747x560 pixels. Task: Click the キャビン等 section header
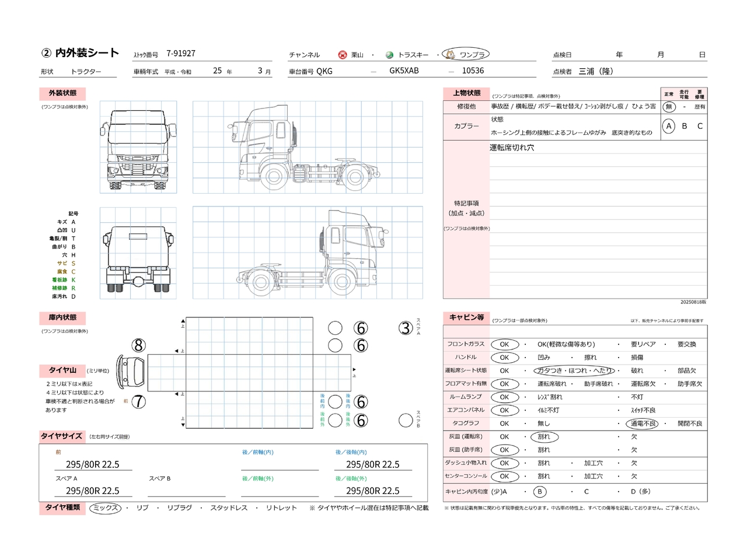click(466, 317)
